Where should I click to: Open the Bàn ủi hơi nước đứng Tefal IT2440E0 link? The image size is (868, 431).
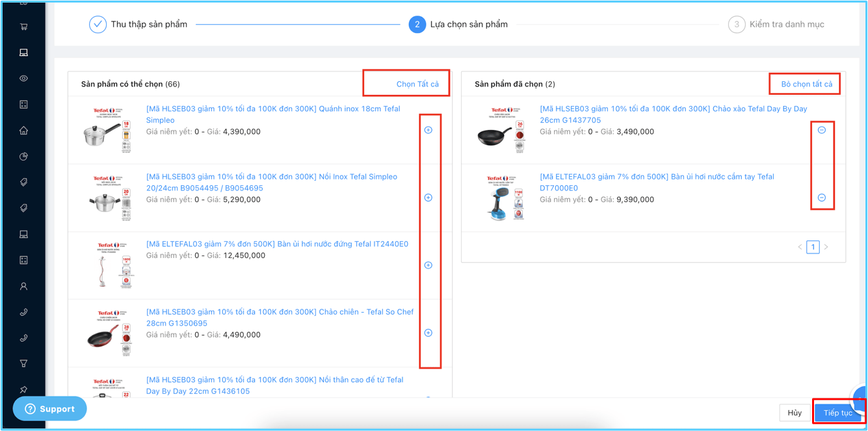tap(277, 244)
